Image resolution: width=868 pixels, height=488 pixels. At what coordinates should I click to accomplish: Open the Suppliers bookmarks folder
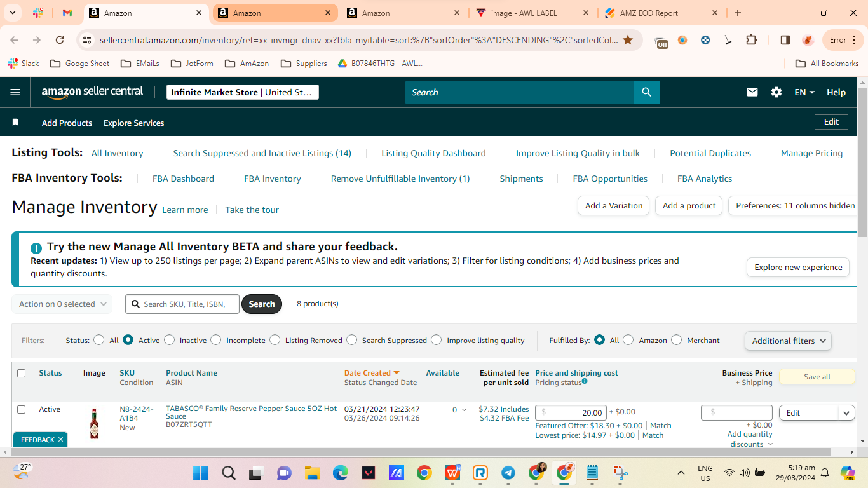click(304, 64)
